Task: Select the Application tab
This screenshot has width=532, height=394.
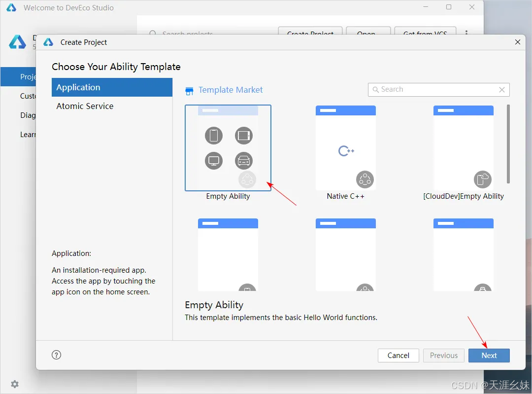Action: (x=112, y=87)
